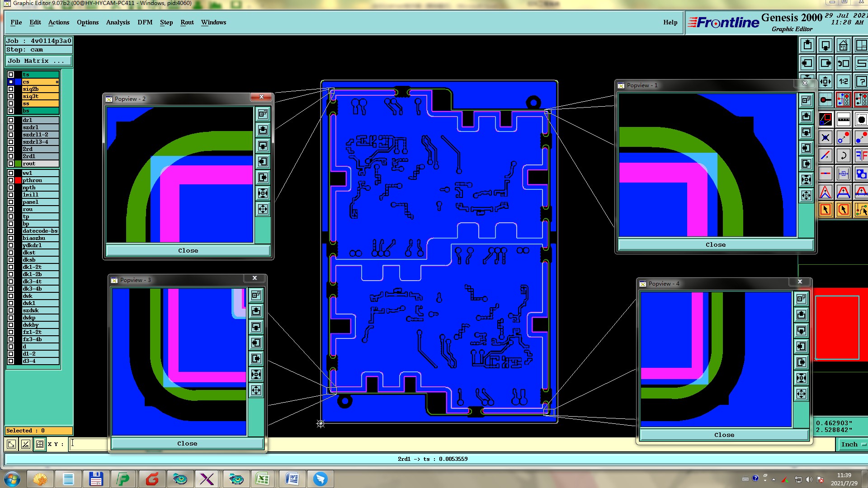The width and height of the screenshot is (868, 488).
Task: Open the DFM menu
Action: point(145,22)
